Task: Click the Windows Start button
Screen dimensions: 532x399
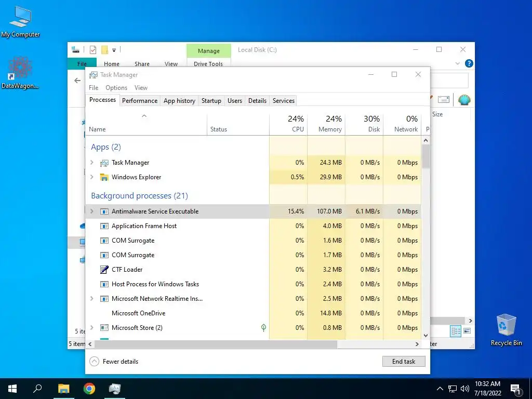Action: tap(12, 389)
